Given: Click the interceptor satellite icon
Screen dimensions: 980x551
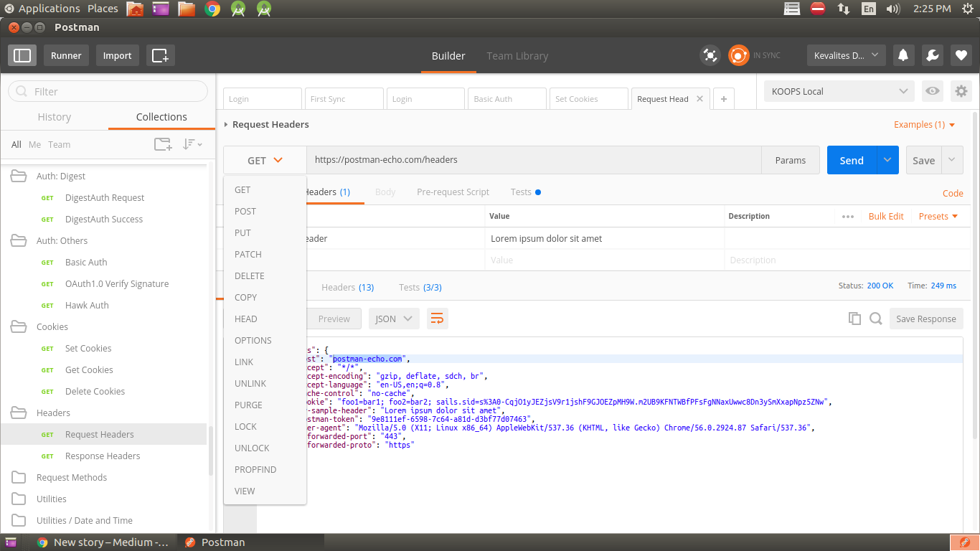Looking at the screenshot, I should click(x=710, y=55).
